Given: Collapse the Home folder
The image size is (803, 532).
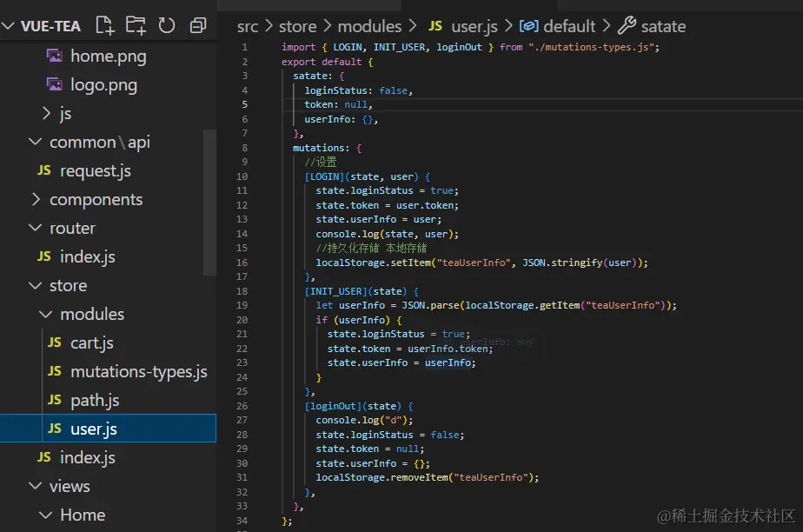Looking at the screenshot, I should 45,515.
